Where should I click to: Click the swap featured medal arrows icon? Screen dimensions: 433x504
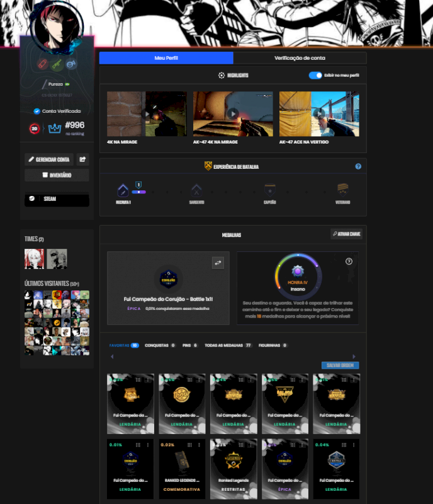[218, 263]
